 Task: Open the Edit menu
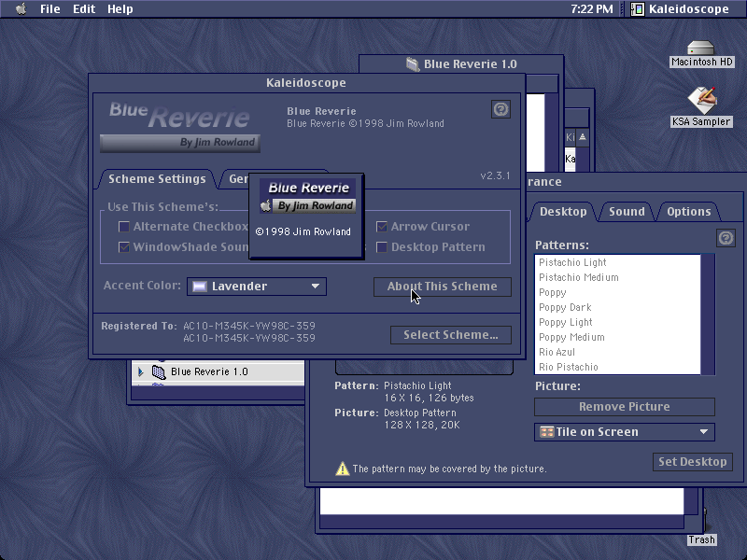click(x=84, y=9)
